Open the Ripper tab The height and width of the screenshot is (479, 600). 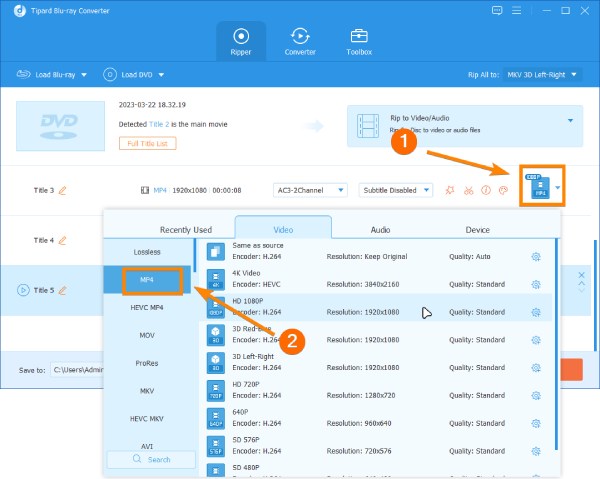click(241, 41)
